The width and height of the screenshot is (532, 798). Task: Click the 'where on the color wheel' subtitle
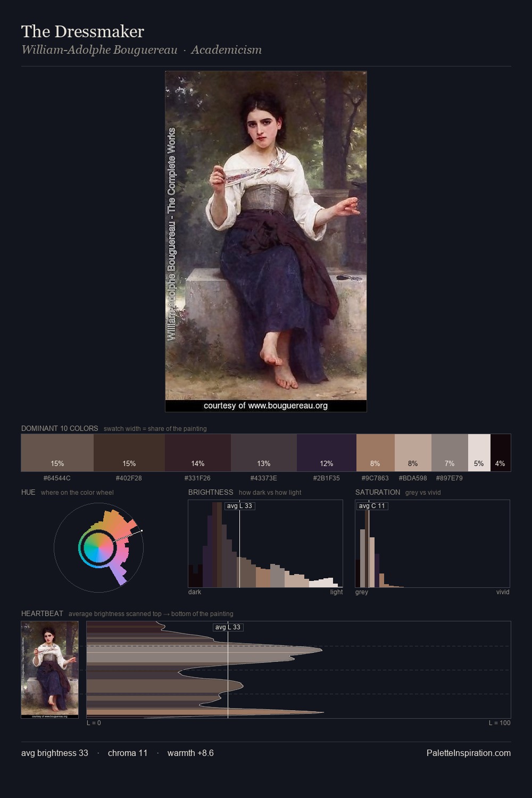(x=77, y=493)
